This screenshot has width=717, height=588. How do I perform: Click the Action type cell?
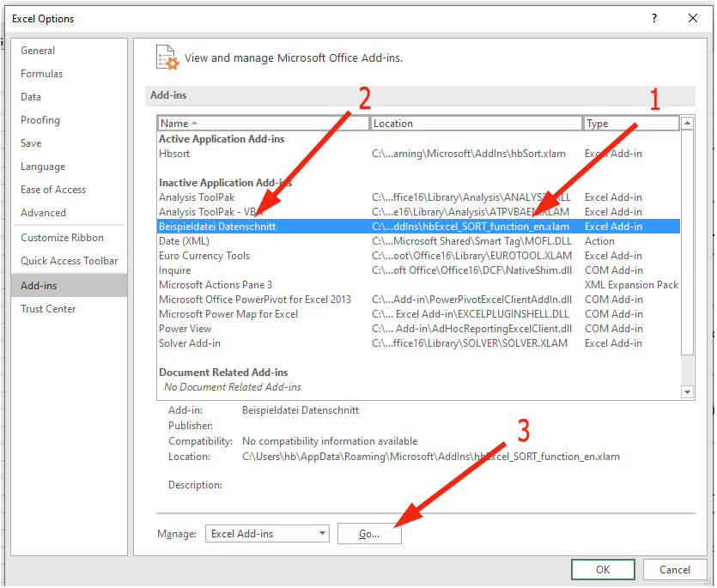[x=599, y=241]
